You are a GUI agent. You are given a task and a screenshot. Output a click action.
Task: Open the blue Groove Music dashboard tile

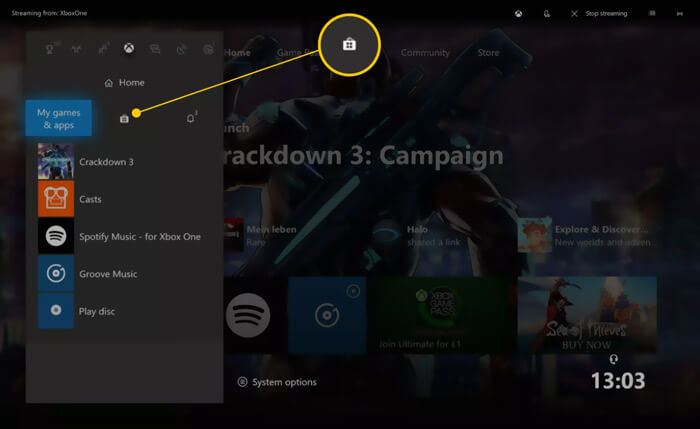(327, 315)
